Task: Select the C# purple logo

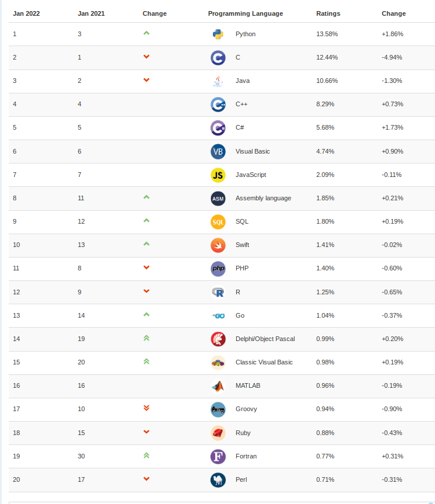Action: click(218, 128)
